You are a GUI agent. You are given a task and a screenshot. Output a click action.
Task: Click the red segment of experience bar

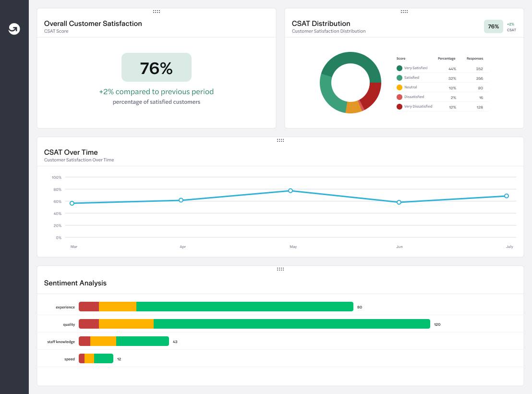pos(89,307)
